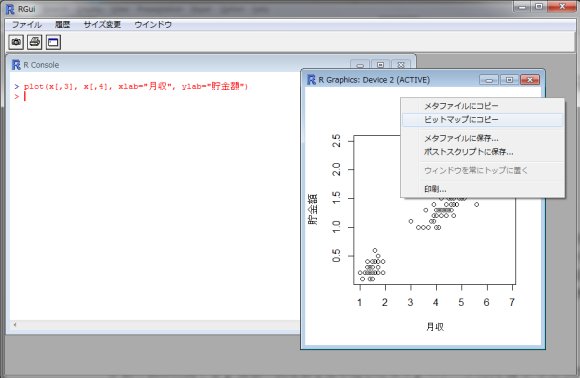Click the return-focus-to-console window icon
This screenshot has height=378, width=580.
(x=53, y=42)
